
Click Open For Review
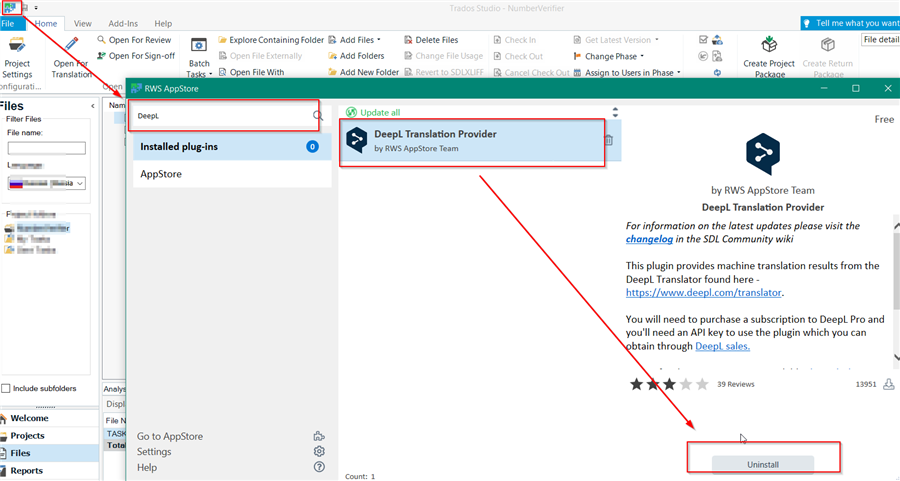pyautogui.click(x=134, y=40)
